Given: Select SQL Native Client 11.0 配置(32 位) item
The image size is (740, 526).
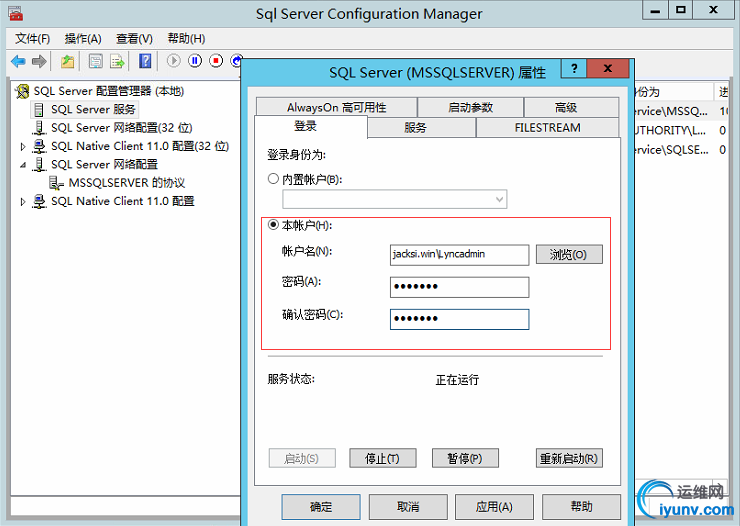Looking at the screenshot, I should click(x=140, y=146).
